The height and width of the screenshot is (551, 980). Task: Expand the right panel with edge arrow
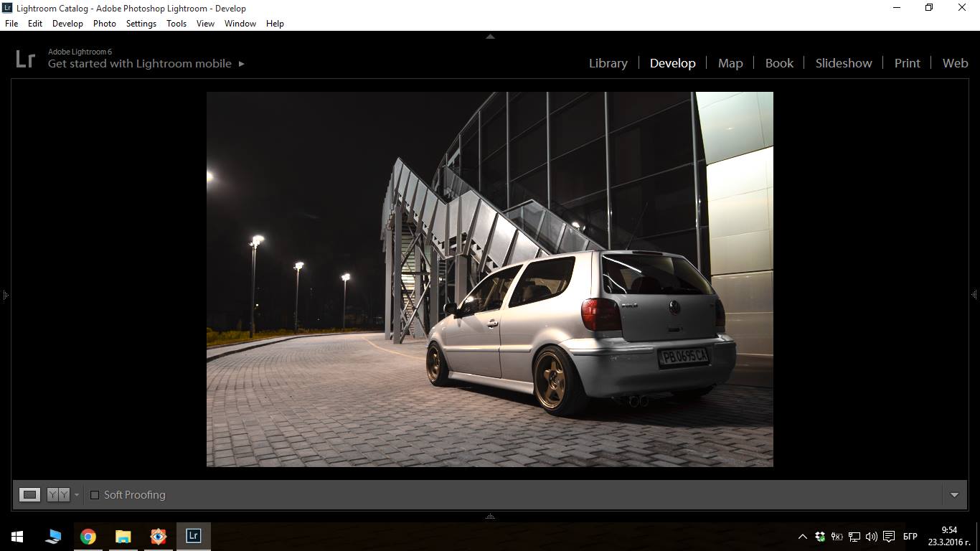pos(974,294)
